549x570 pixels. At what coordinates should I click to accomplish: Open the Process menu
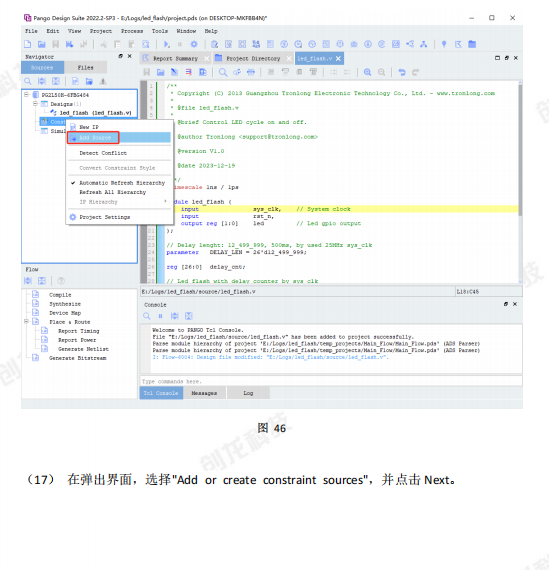pos(132,31)
